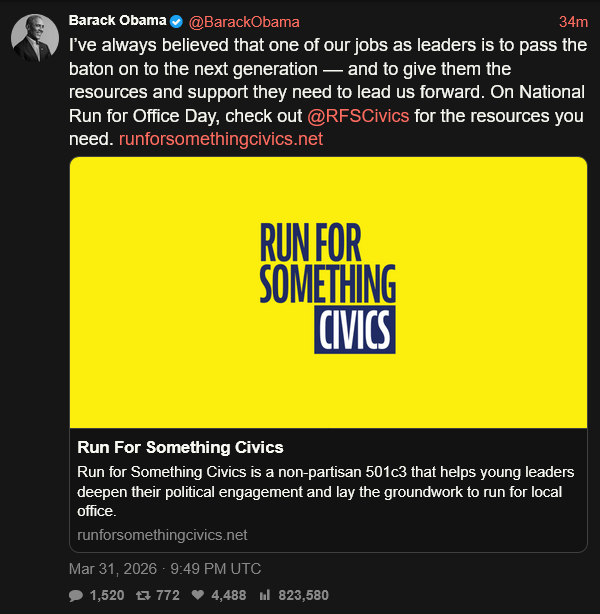This screenshot has width=600, height=614.
Task: Open the profile avatar picture
Action: 34,38
